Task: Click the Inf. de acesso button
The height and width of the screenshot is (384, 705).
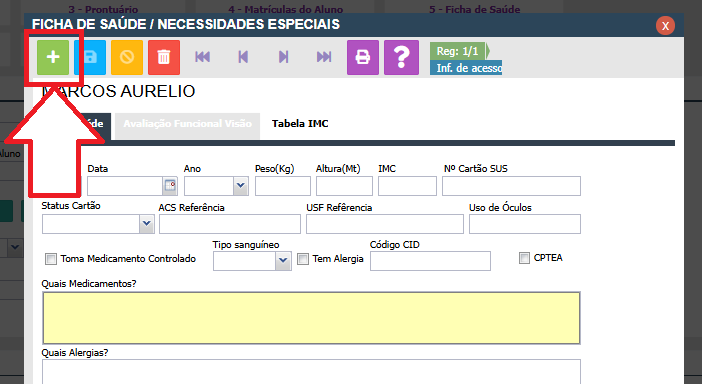Action: 466,68
